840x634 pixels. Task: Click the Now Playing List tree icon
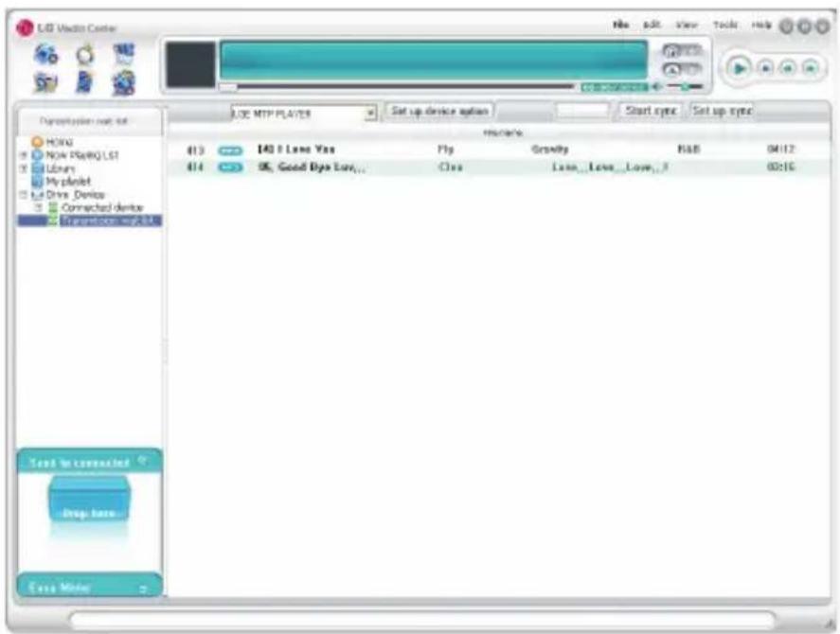pyautogui.click(x=37, y=155)
